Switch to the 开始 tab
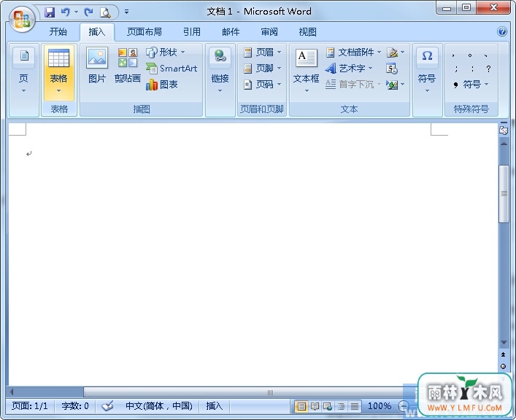Viewport: 516px width, 420px height. pos(58,32)
